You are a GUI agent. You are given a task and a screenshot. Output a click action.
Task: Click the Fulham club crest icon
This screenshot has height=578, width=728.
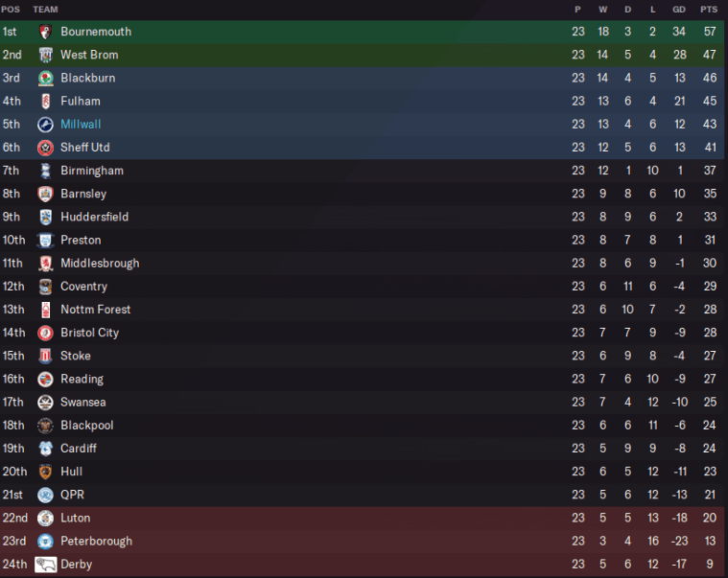coord(45,101)
